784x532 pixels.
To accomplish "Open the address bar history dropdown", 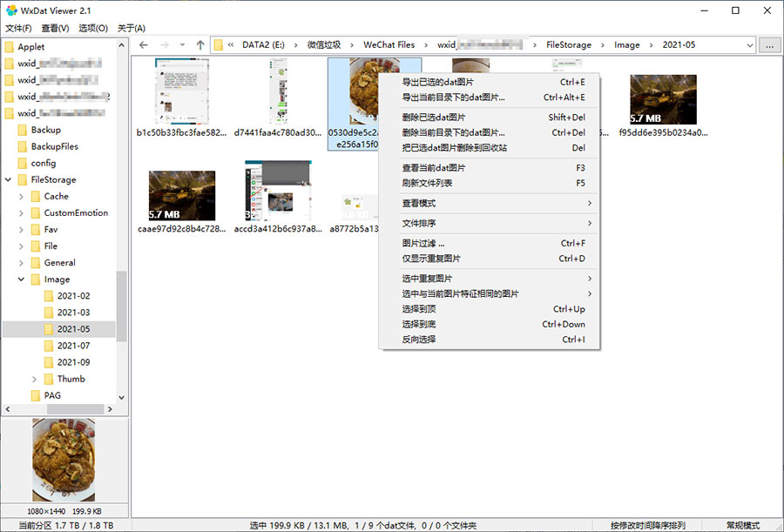I will (749, 44).
